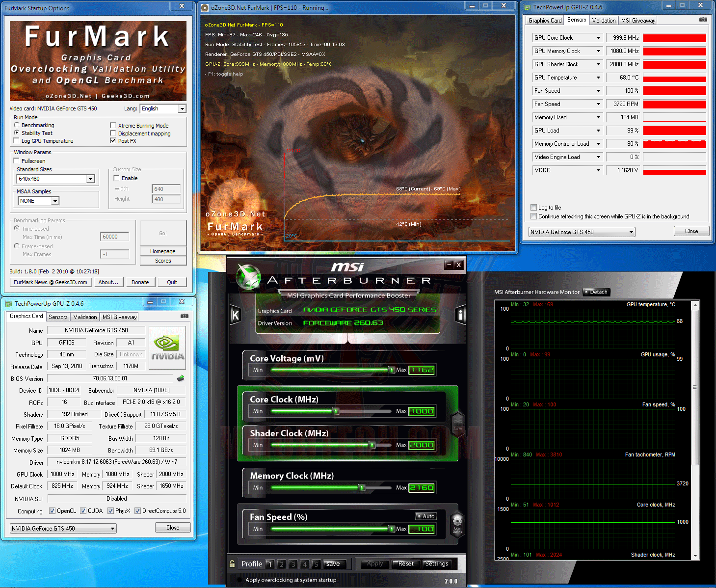Check Enable under Custom Size
Screen dimensions: 716x588
point(117,178)
